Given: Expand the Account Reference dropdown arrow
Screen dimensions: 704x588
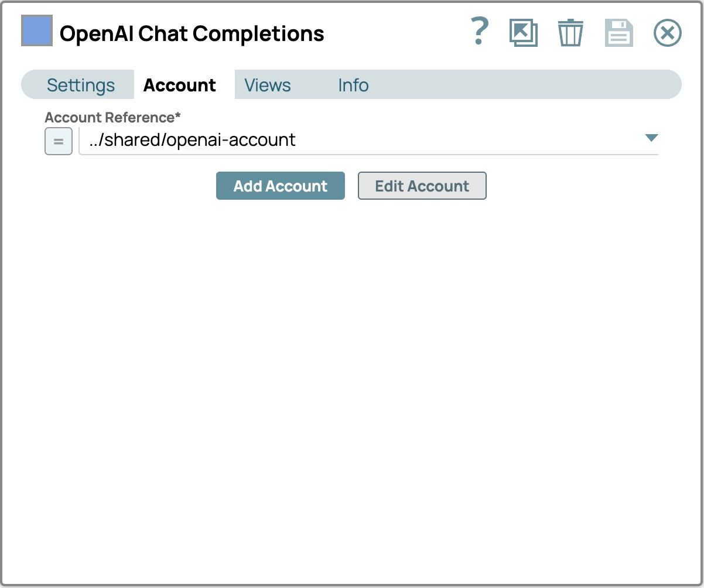Looking at the screenshot, I should coord(651,139).
